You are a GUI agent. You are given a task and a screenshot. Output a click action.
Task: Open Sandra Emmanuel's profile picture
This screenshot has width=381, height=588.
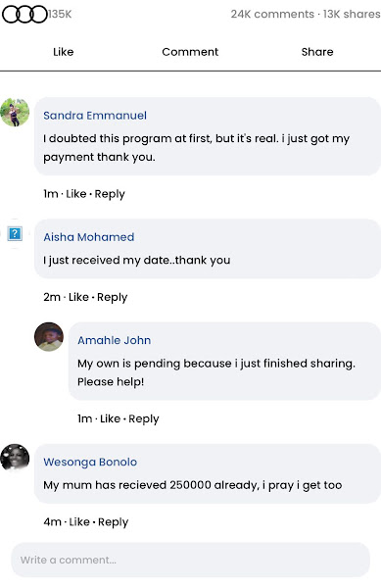click(15, 112)
